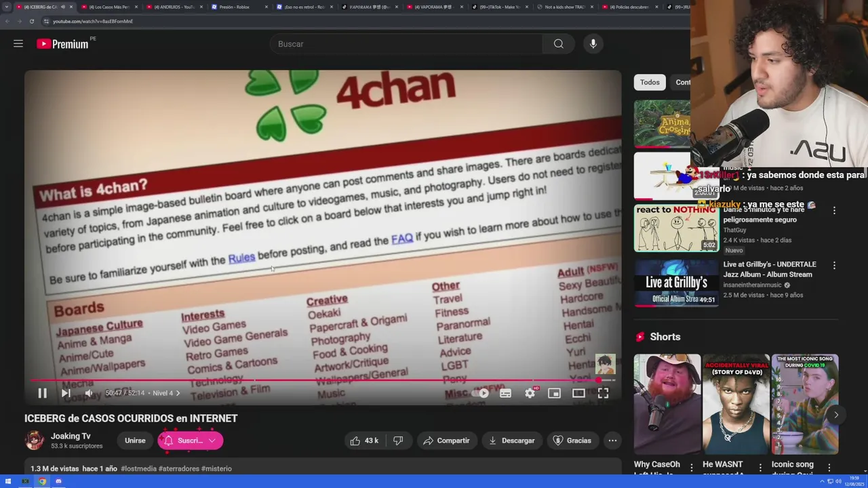
Task: Close the ICEBERG de CASOS tab
Action: 71,7
